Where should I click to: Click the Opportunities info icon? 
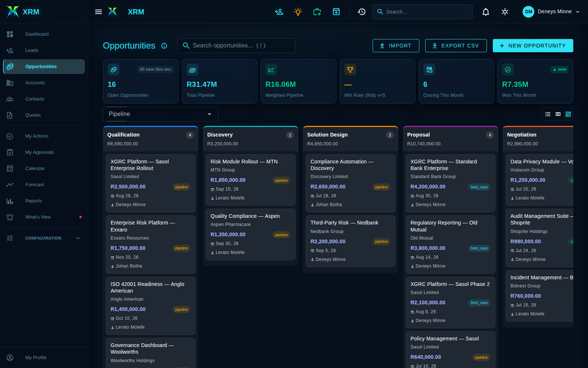(x=164, y=46)
